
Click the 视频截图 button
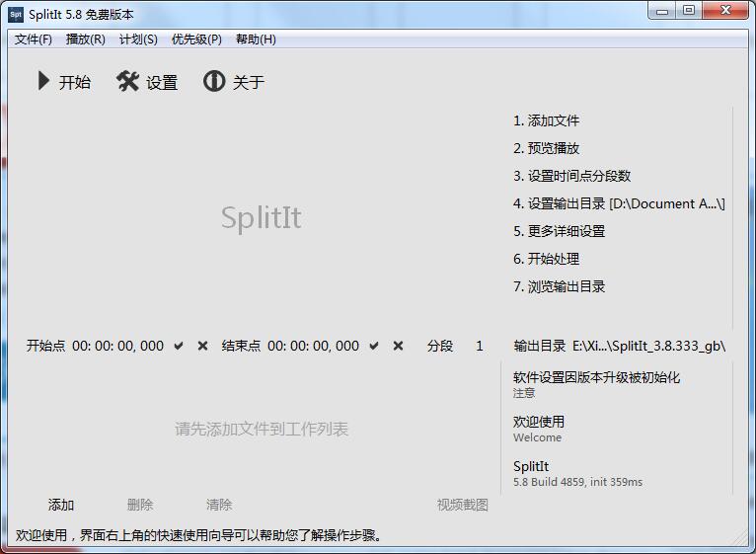coord(462,505)
